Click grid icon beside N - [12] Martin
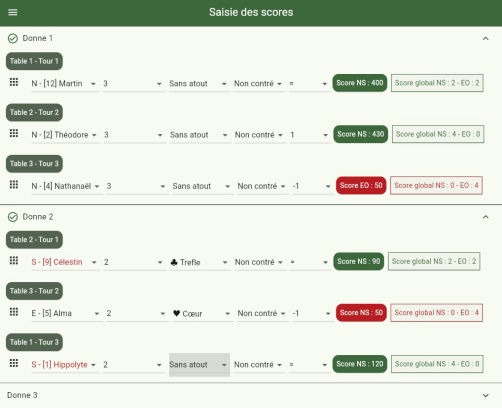The image size is (502, 408). [x=14, y=82]
